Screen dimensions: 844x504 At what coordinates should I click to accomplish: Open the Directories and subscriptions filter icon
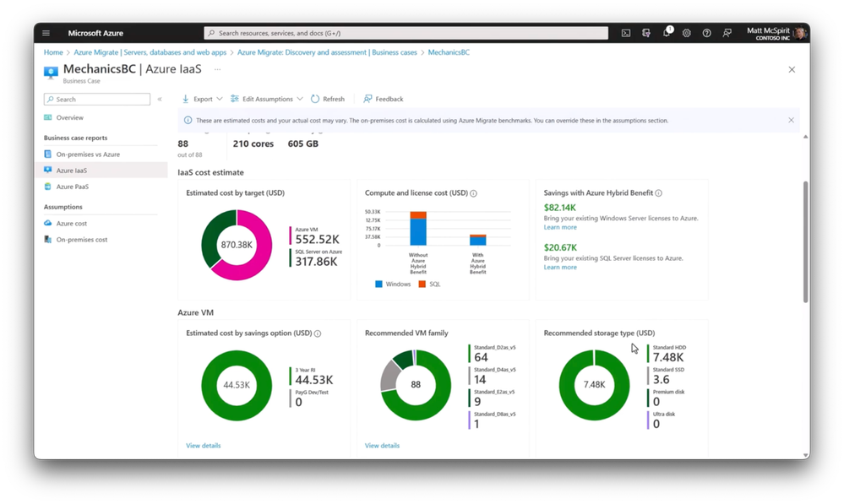[x=646, y=34]
